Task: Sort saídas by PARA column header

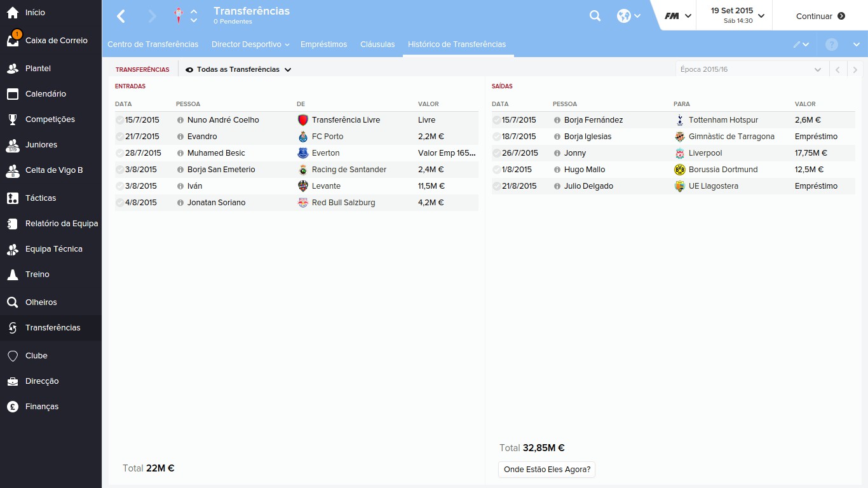Action: [682, 104]
